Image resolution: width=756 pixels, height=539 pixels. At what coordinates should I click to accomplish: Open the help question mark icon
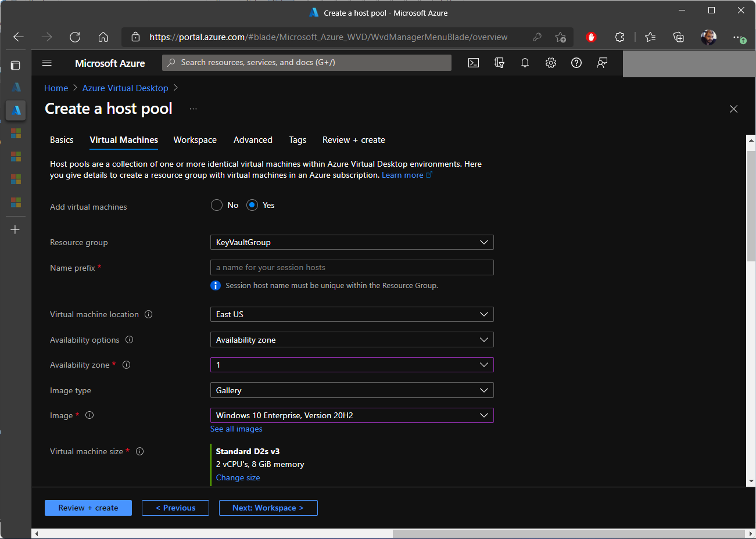click(x=576, y=63)
